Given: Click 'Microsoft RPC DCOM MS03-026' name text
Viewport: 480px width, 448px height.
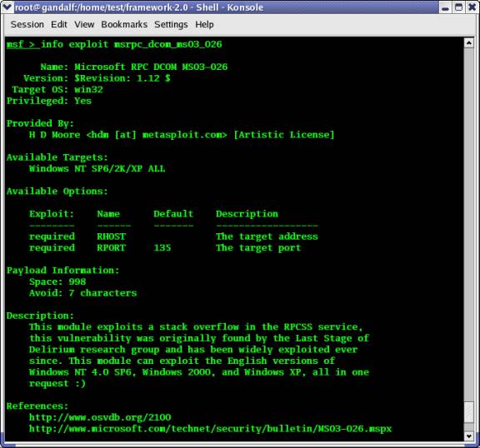Looking at the screenshot, I should 151,67.
